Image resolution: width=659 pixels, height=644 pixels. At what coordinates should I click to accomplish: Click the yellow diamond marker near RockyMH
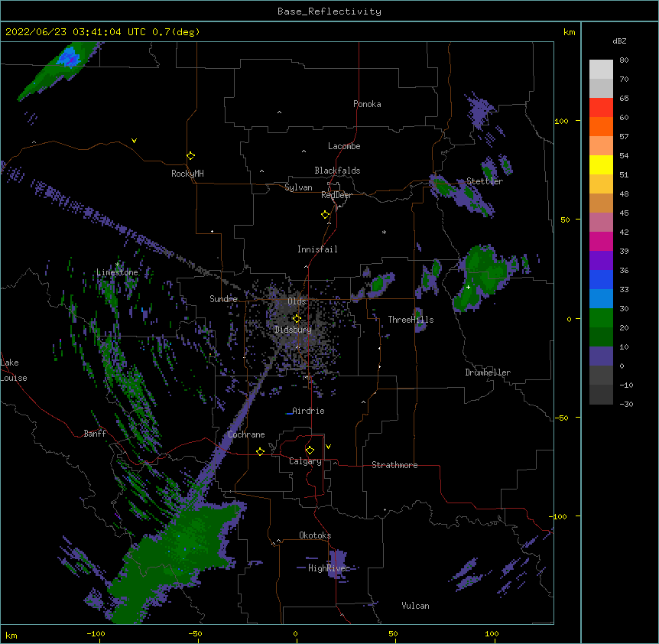(x=191, y=156)
